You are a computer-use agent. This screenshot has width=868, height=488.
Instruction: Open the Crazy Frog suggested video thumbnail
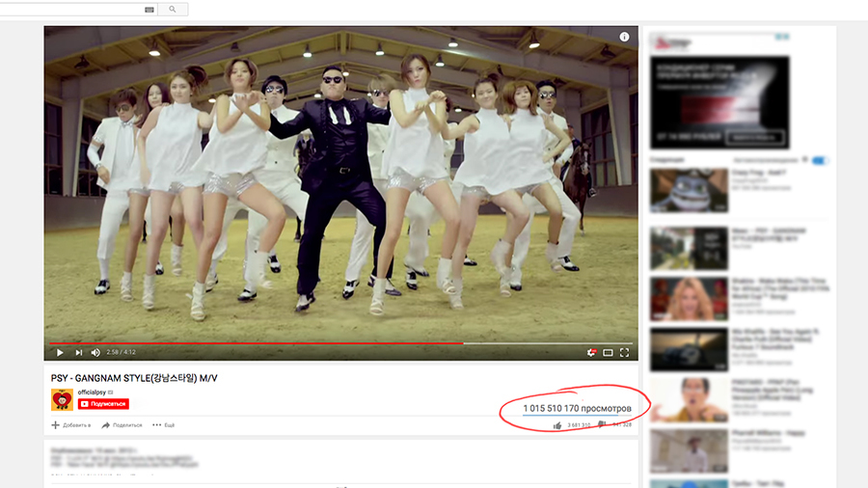[690, 190]
